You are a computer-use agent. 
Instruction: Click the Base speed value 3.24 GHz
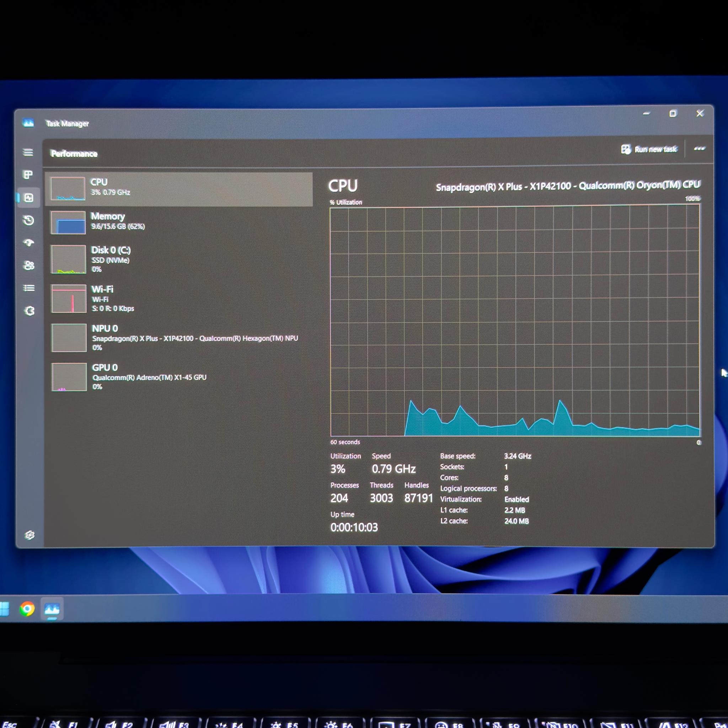point(518,456)
